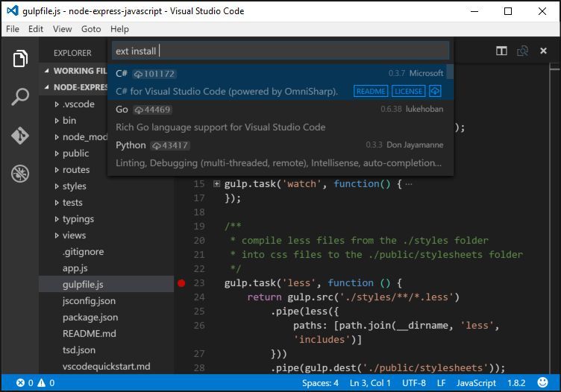Image resolution: width=561 pixels, height=392 pixels.
Task: Click line number 24 in the gutter
Action: pos(199,297)
